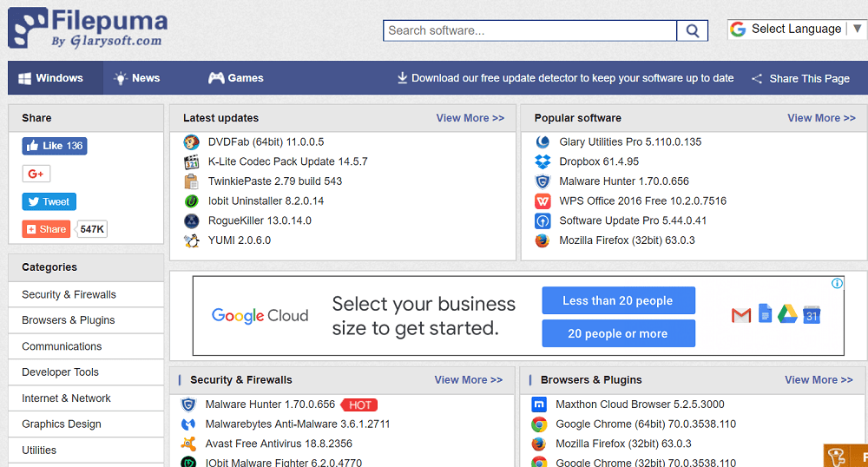Focus the Search software field
This screenshot has width=868, height=467.
coord(529,31)
